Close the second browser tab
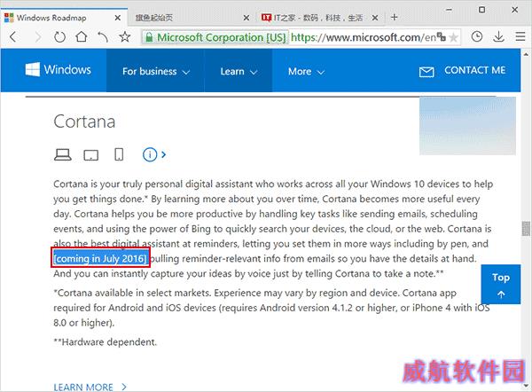532x392 pixels. click(246, 18)
